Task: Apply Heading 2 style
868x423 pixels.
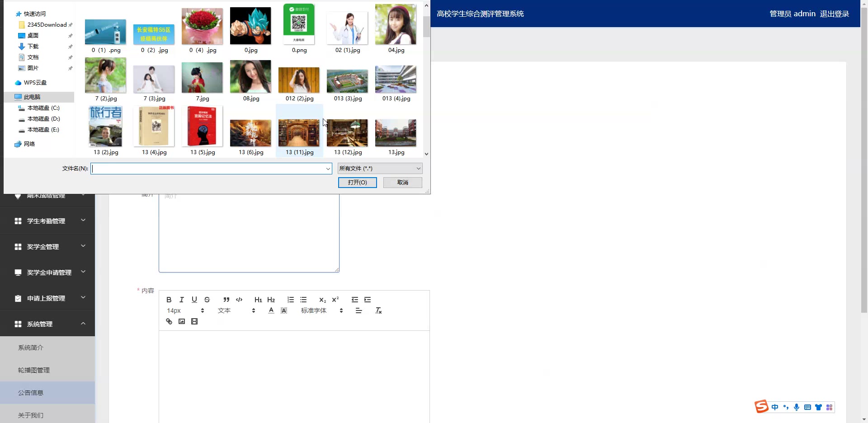Action: point(271,300)
